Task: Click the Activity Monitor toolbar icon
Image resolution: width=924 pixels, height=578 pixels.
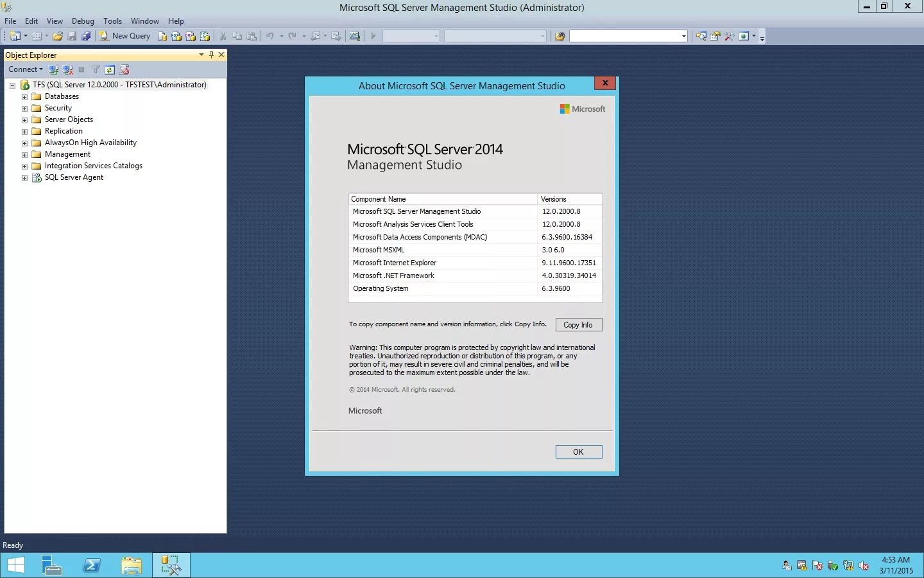Action: pos(355,36)
